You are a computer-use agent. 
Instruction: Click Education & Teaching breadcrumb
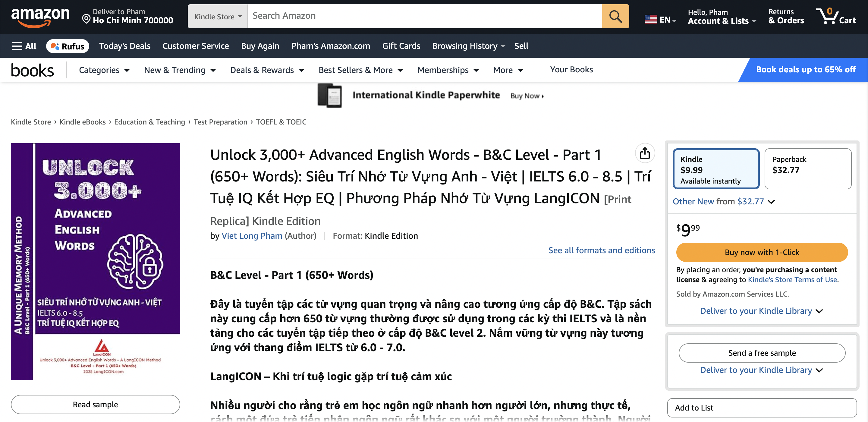click(149, 122)
